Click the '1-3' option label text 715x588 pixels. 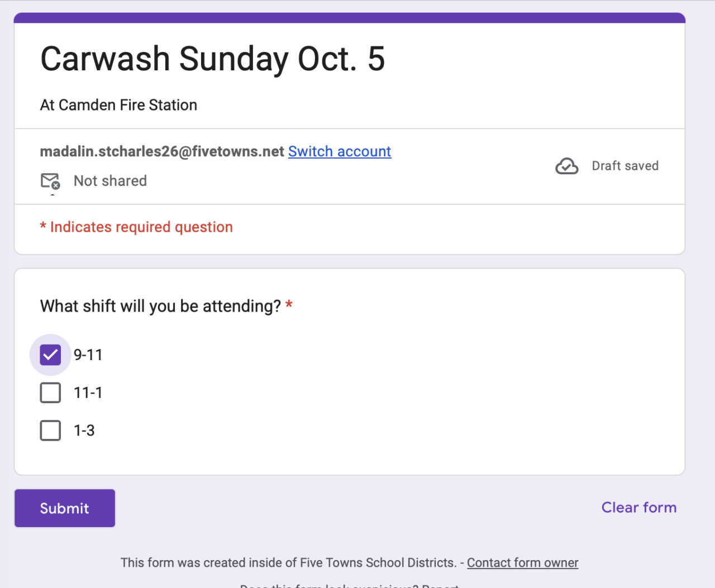(84, 431)
